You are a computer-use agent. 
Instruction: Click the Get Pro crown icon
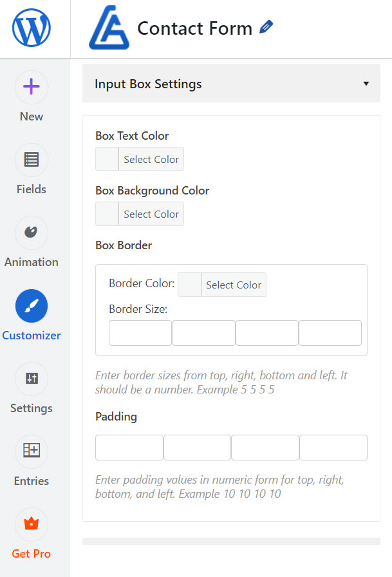coord(32,524)
